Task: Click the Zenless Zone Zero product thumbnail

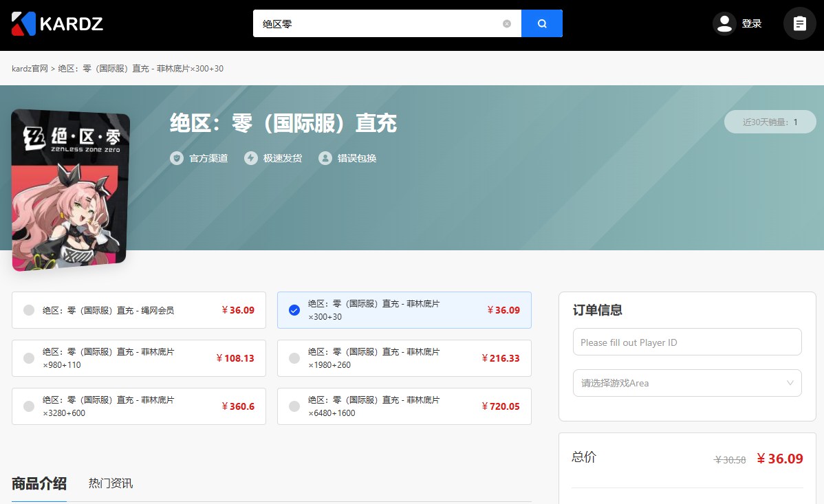Action: (70, 190)
